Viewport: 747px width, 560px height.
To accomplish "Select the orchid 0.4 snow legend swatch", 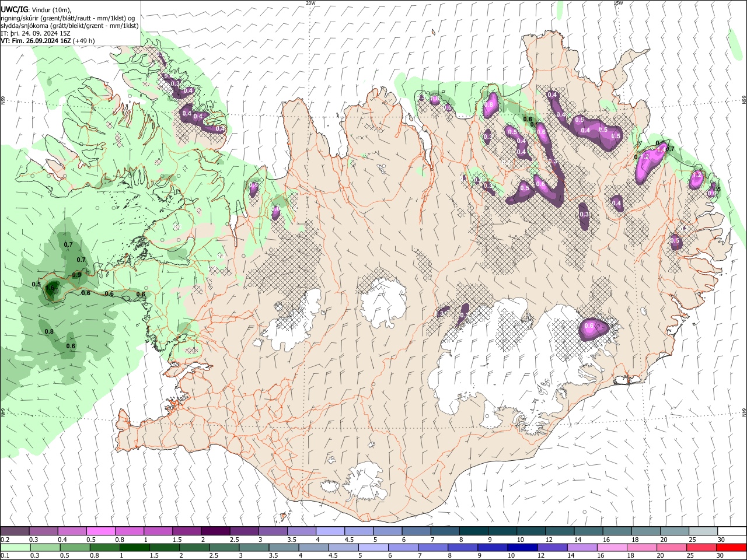I will click(72, 531).
